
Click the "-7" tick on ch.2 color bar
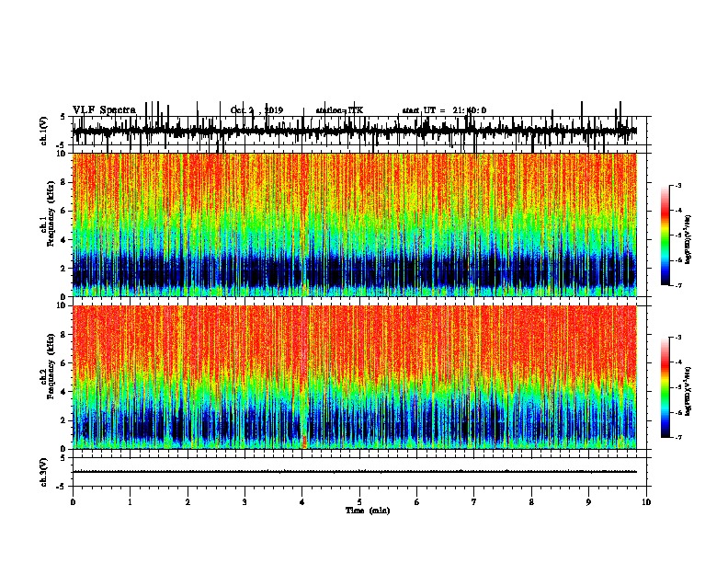pos(678,437)
